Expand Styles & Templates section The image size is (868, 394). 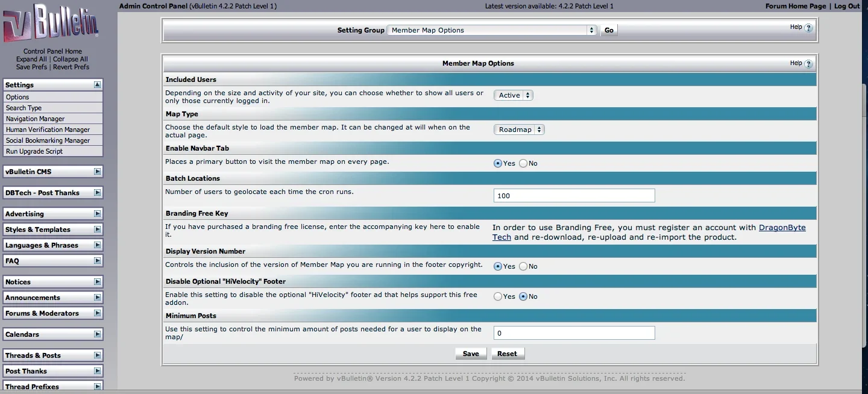tap(97, 230)
